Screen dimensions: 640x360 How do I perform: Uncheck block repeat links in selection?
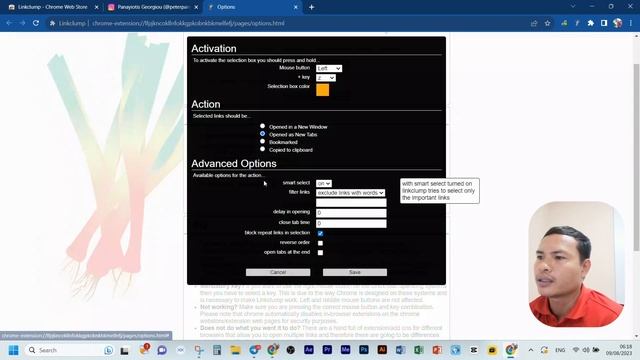coord(320,233)
